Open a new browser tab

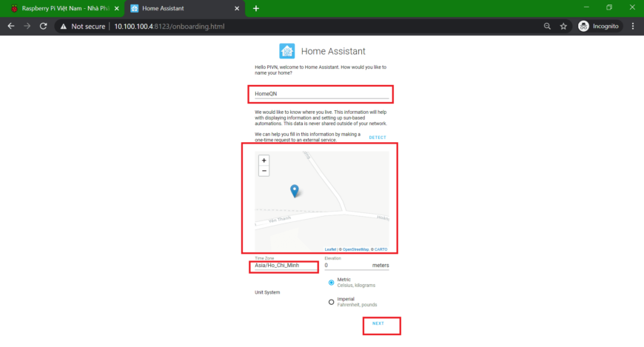(256, 8)
